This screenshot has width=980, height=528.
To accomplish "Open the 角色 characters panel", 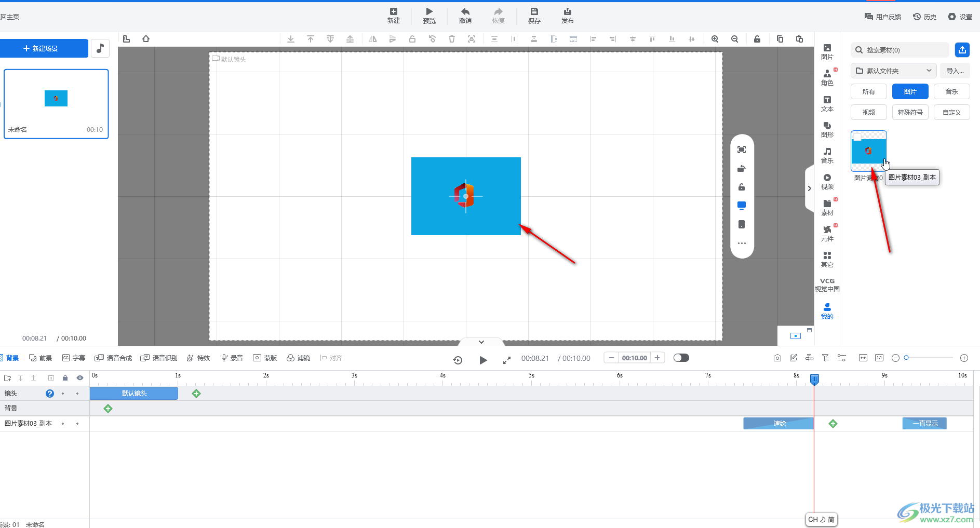I will click(827, 78).
